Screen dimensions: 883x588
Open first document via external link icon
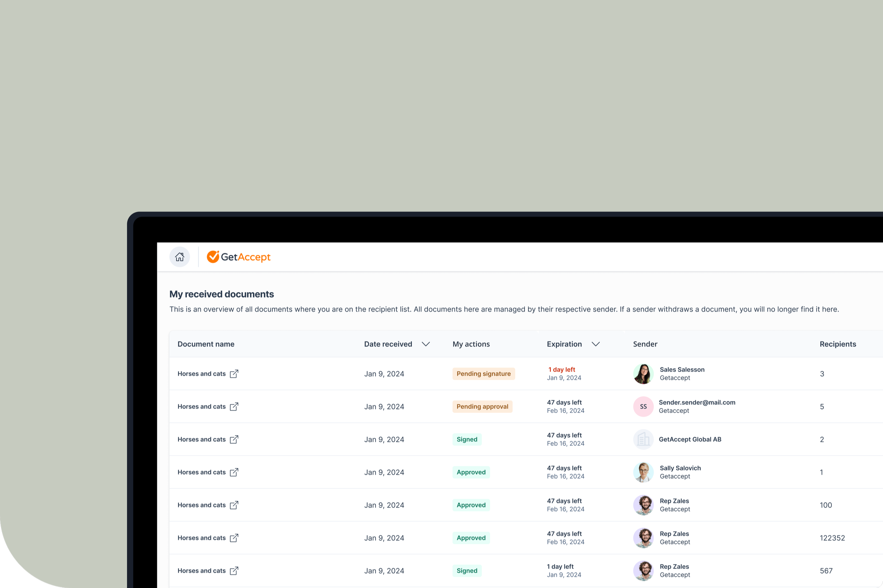tap(234, 374)
